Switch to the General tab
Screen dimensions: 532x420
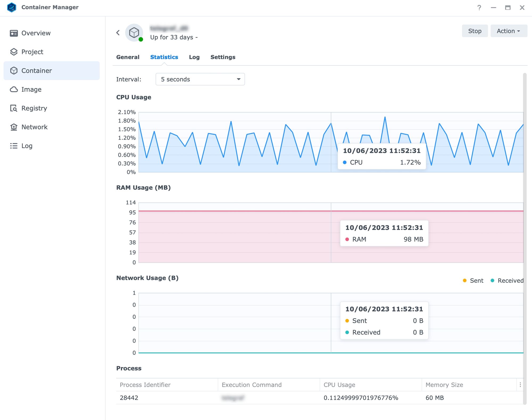(x=128, y=57)
